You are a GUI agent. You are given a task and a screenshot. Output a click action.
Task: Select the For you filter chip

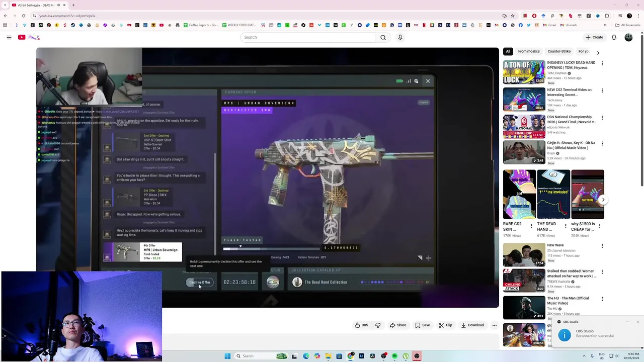click(x=584, y=51)
